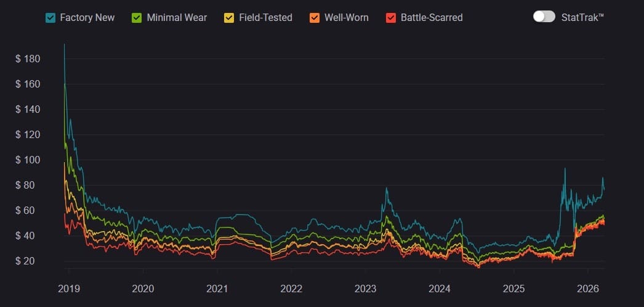Click the 2026 year label

(587, 288)
